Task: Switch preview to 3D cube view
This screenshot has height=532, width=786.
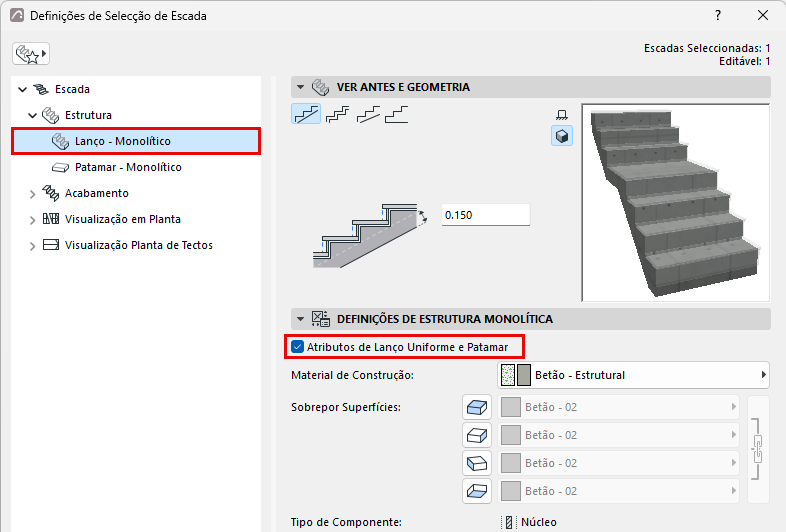Action: click(562, 136)
